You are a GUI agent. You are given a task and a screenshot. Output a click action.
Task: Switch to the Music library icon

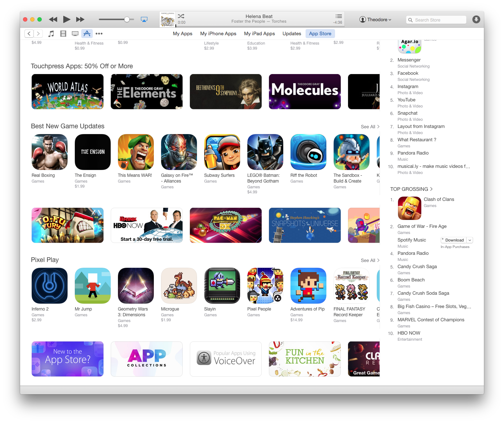(x=51, y=34)
